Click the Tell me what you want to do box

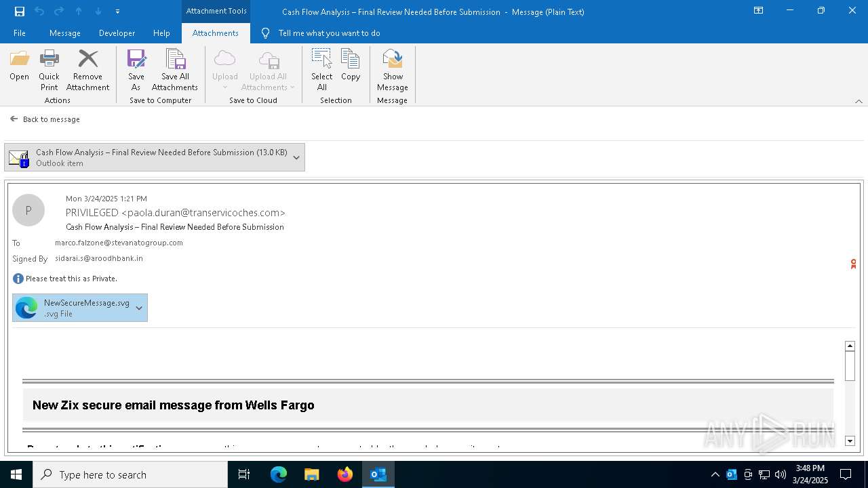point(329,33)
